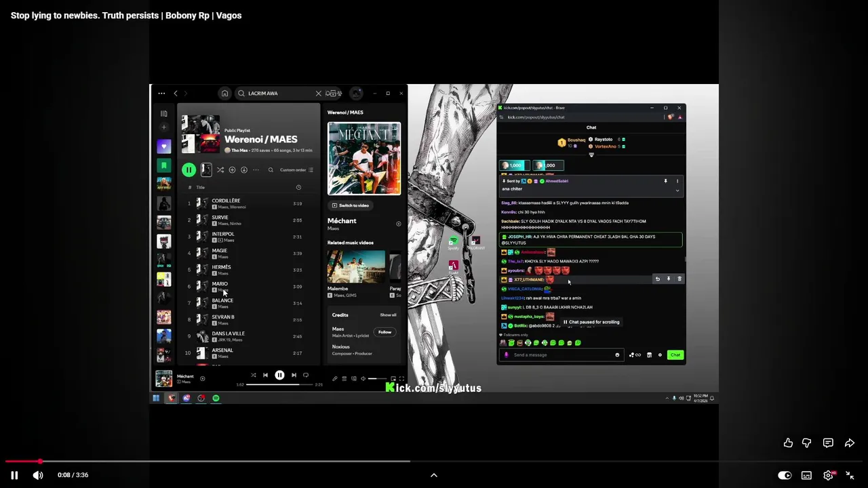Play track INTERPOL
Image resolution: width=868 pixels, height=488 pixels.
point(248,237)
